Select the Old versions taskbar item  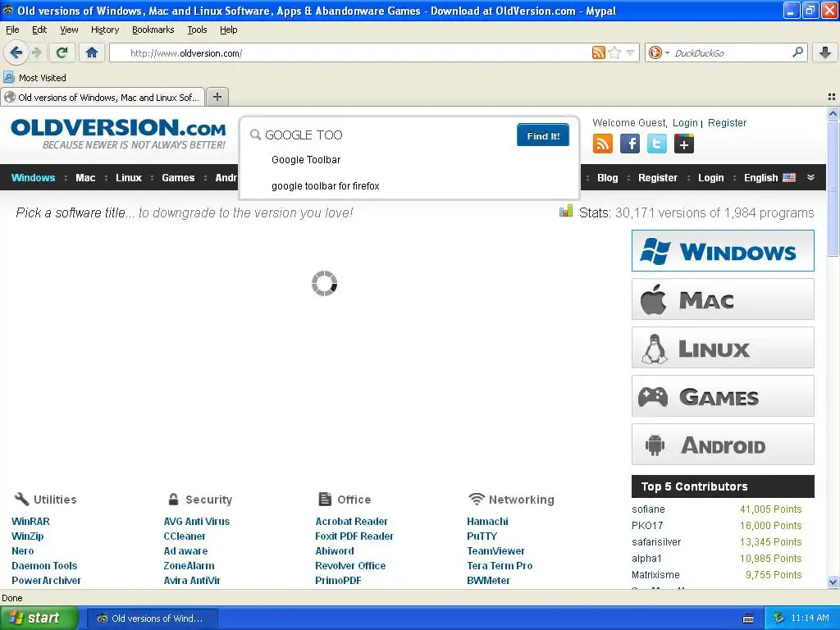(151, 619)
